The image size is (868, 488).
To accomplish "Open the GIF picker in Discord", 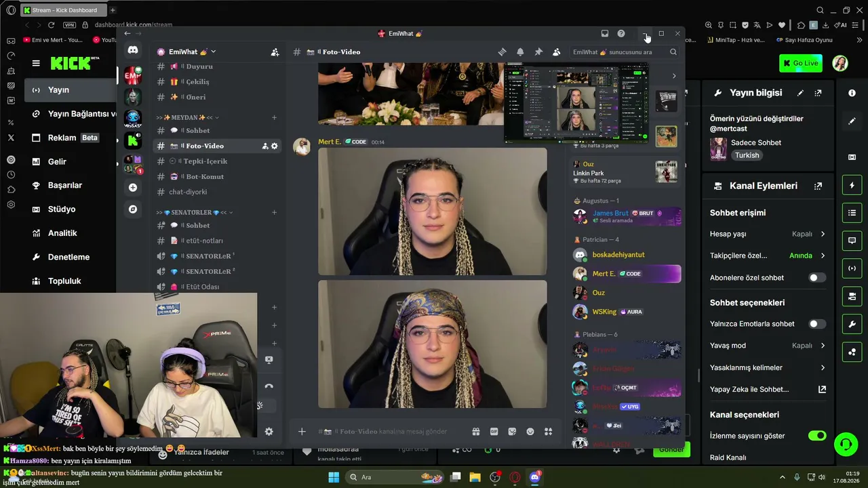I will pyautogui.click(x=494, y=432).
